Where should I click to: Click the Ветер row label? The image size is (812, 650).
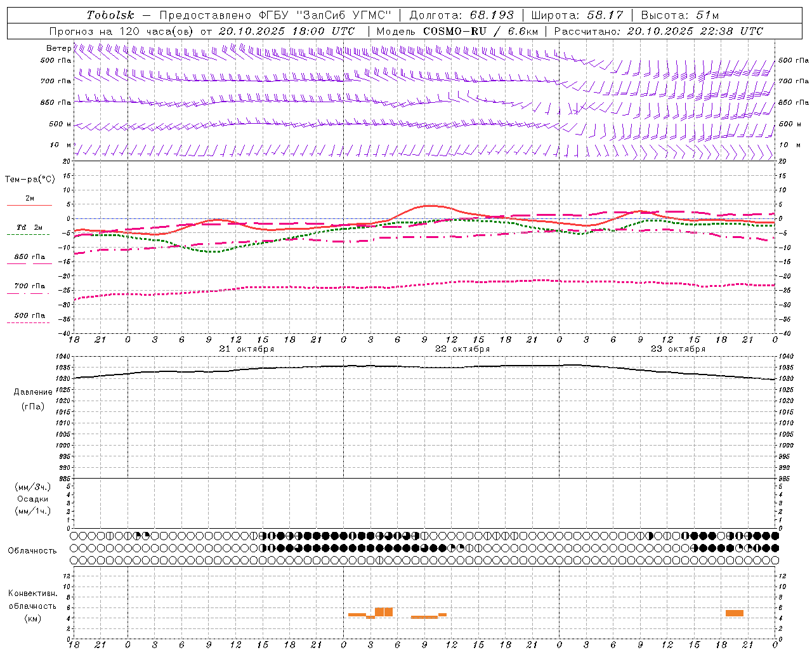pyautogui.click(x=59, y=48)
